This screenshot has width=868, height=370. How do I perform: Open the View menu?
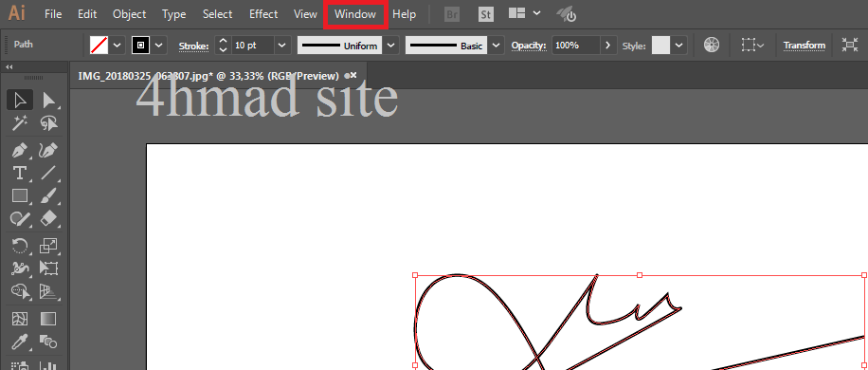pyautogui.click(x=305, y=14)
